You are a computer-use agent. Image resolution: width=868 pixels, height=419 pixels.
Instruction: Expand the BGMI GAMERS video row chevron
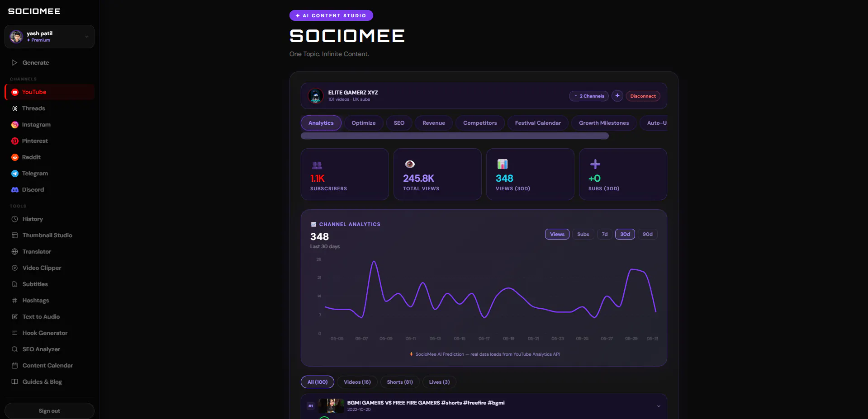[x=659, y=406]
